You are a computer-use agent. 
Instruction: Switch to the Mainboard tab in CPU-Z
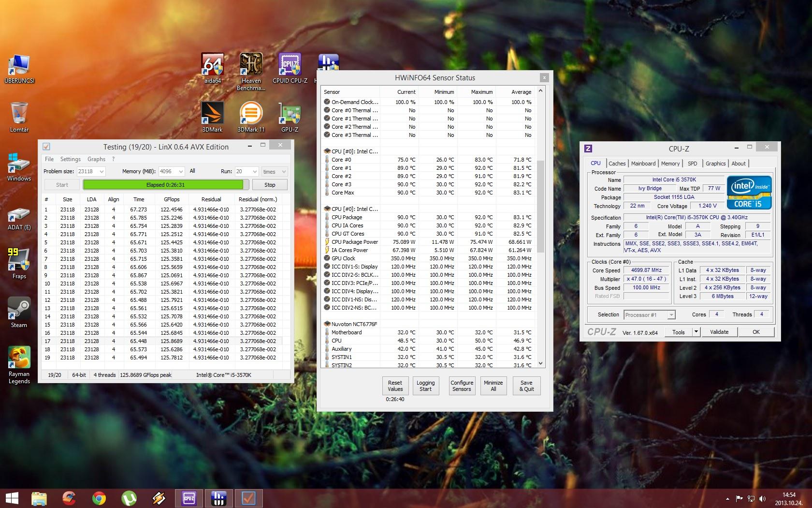pyautogui.click(x=643, y=164)
